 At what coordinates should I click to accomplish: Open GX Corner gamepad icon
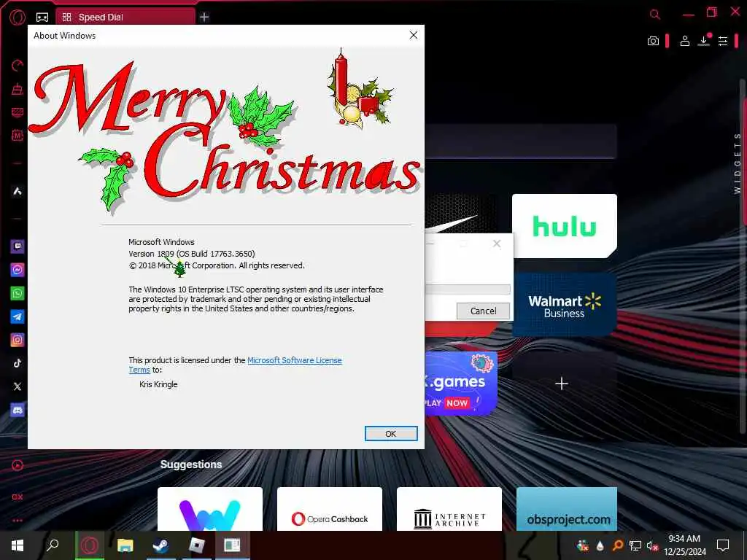click(42, 17)
